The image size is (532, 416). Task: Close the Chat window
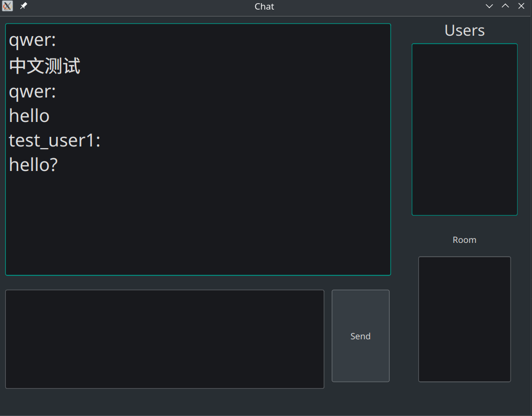coord(521,6)
